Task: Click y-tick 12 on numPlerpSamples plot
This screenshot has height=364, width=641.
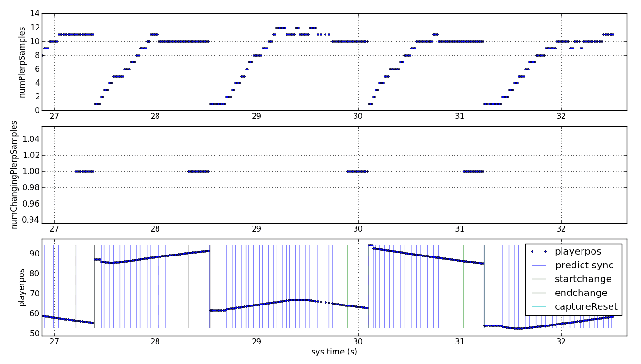Action: pos(34,27)
